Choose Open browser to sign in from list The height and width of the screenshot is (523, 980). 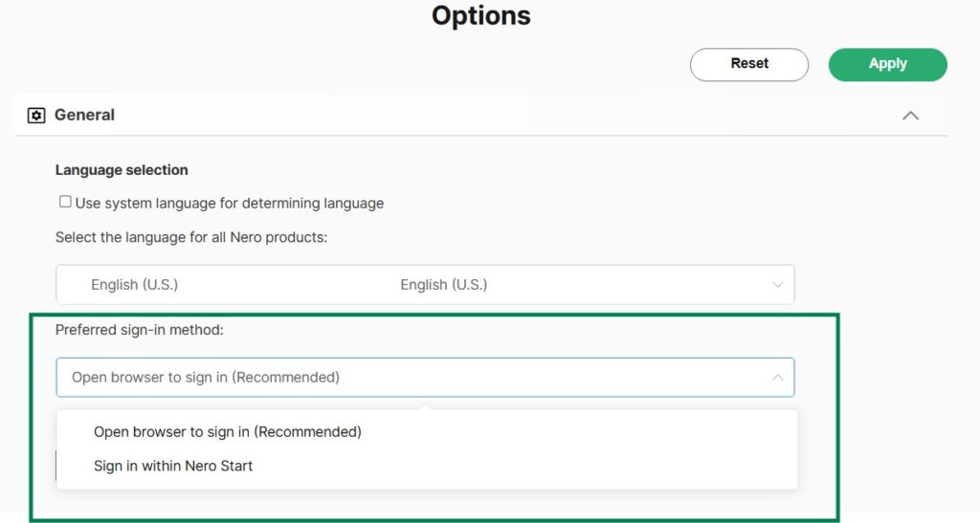point(227,432)
